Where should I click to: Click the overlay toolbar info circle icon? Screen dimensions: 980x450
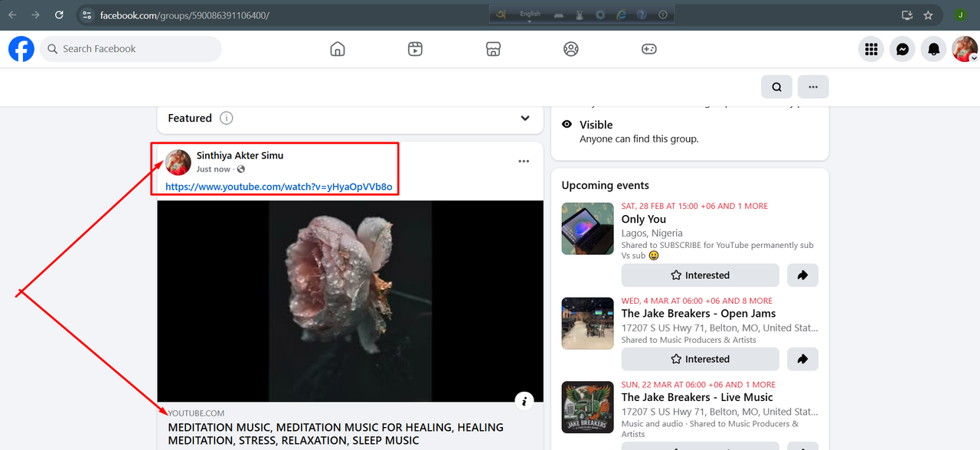pyautogui.click(x=662, y=15)
